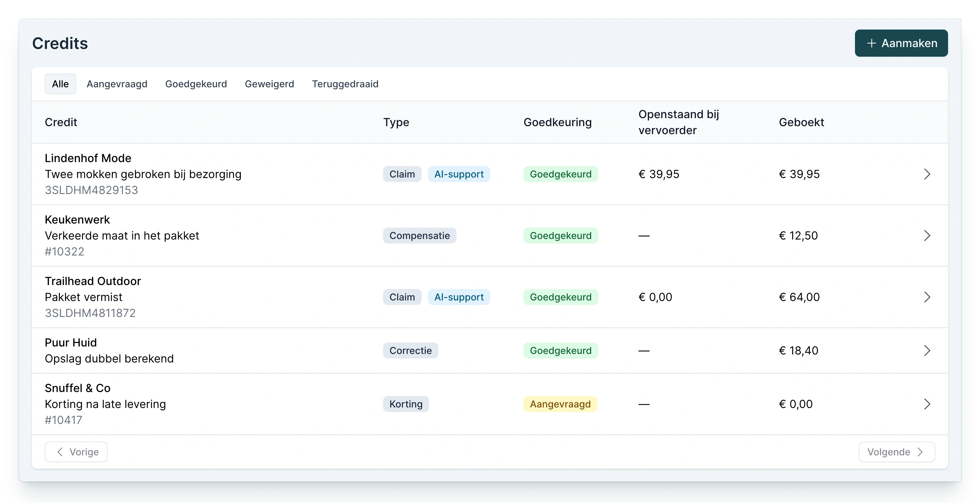Click Goedgekeurd badge in Puur Huid row

coord(561,351)
